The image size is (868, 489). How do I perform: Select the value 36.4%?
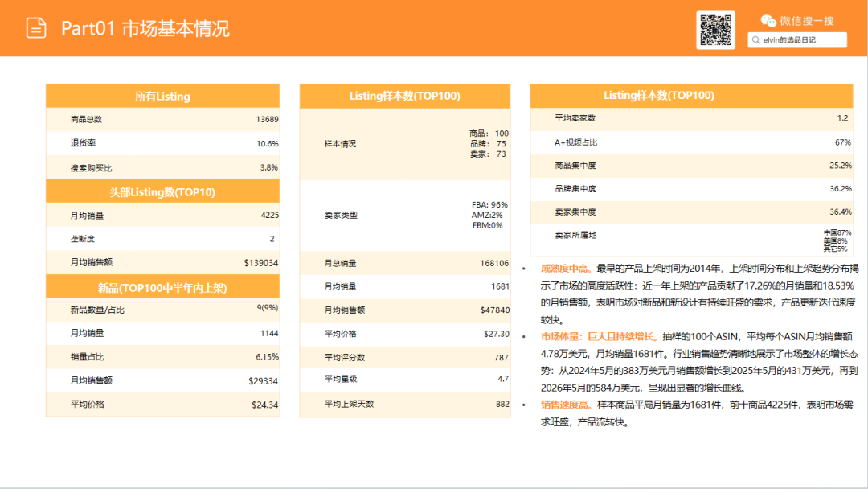[841, 212]
